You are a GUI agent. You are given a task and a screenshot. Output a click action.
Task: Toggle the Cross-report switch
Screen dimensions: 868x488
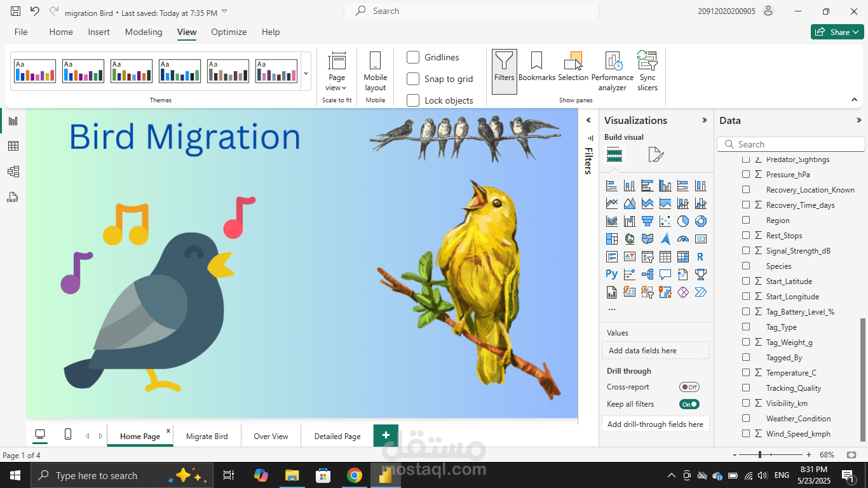(689, 387)
